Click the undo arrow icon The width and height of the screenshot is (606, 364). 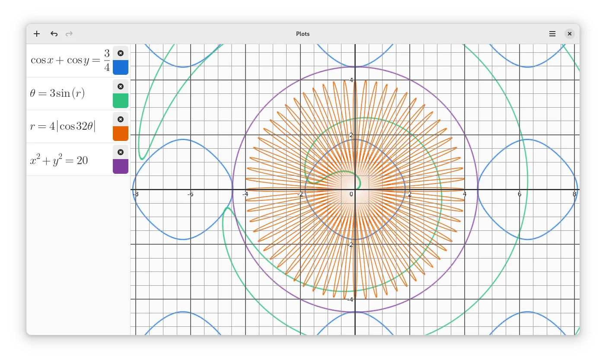click(x=54, y=34)
